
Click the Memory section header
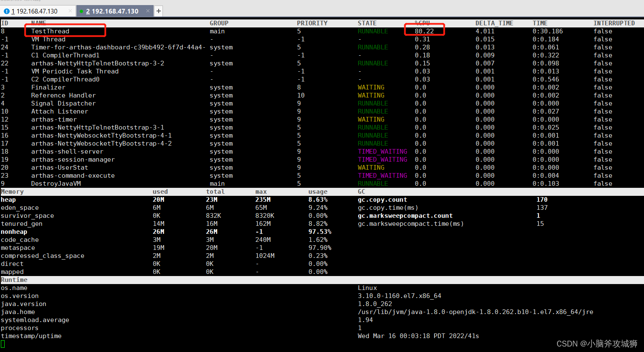[12, 192]
